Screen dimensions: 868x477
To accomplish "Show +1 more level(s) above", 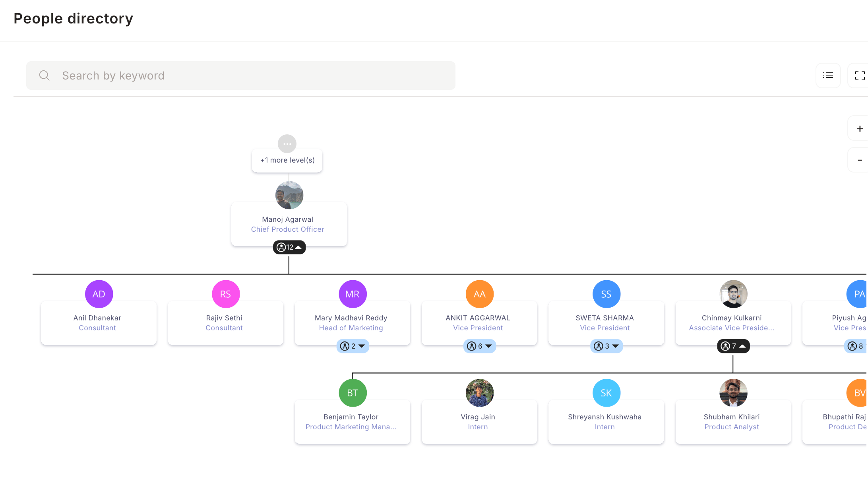I will 287,160.
